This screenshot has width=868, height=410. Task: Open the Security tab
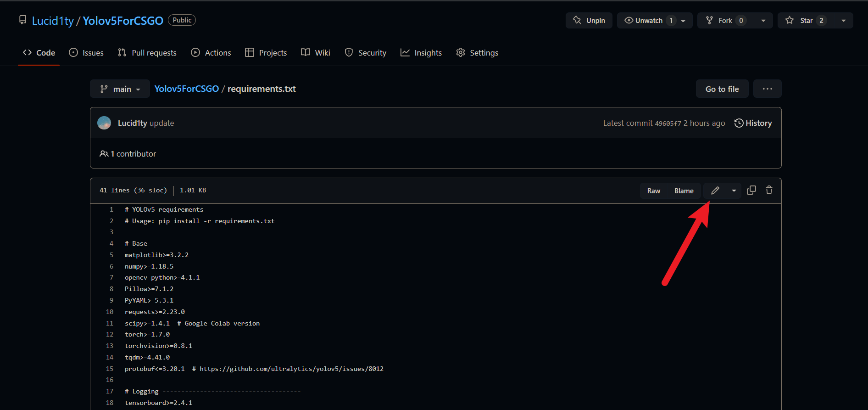tap(366, 53)
